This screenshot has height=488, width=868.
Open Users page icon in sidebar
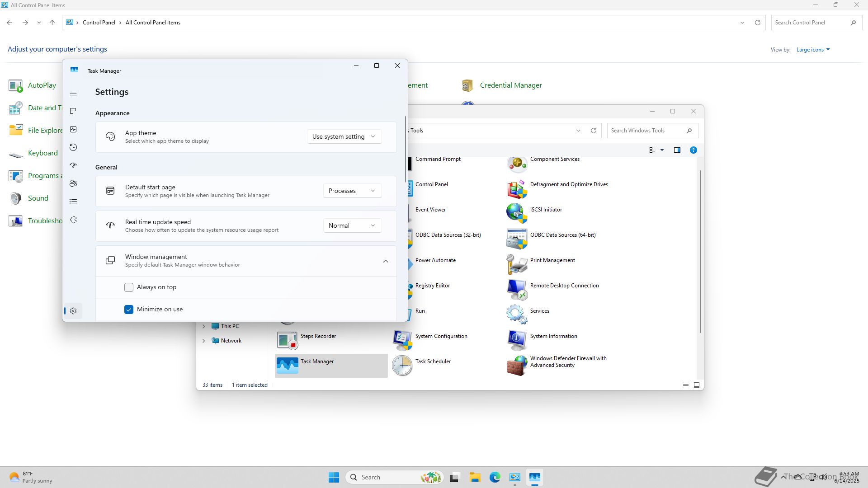click(73, 183)
